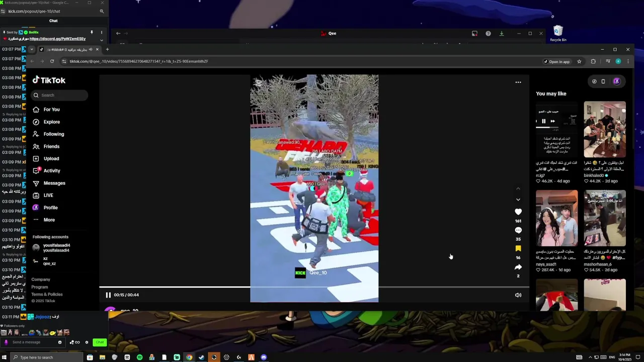Image resolution: width=644 pixels, height=362 pixels.
Task: Open the 46.2K likes recommended video thumbnail
Action: click(556, 129)
